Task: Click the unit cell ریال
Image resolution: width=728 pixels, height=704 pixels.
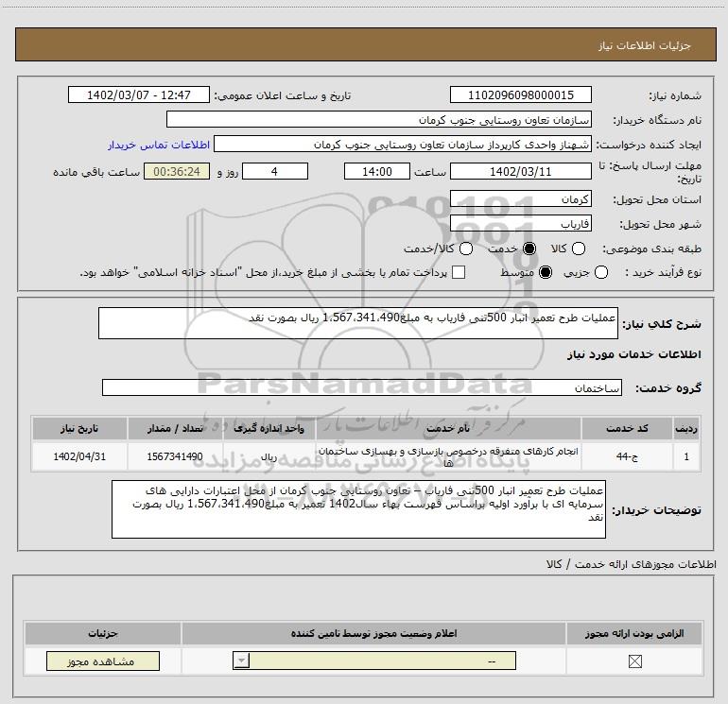Action: point(269,456)
